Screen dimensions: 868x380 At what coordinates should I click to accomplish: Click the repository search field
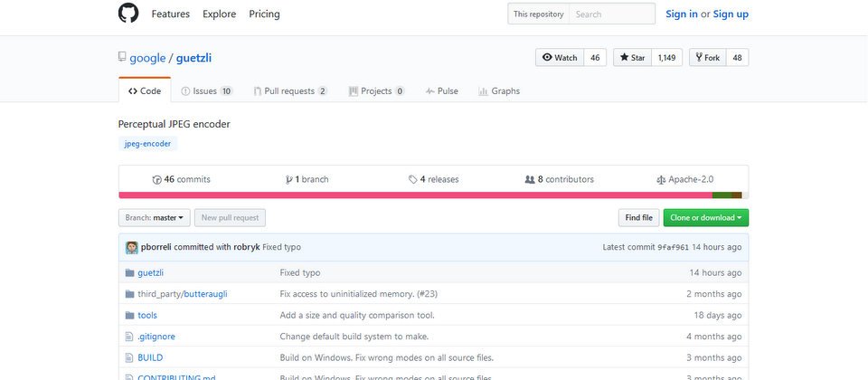(612, 14)
